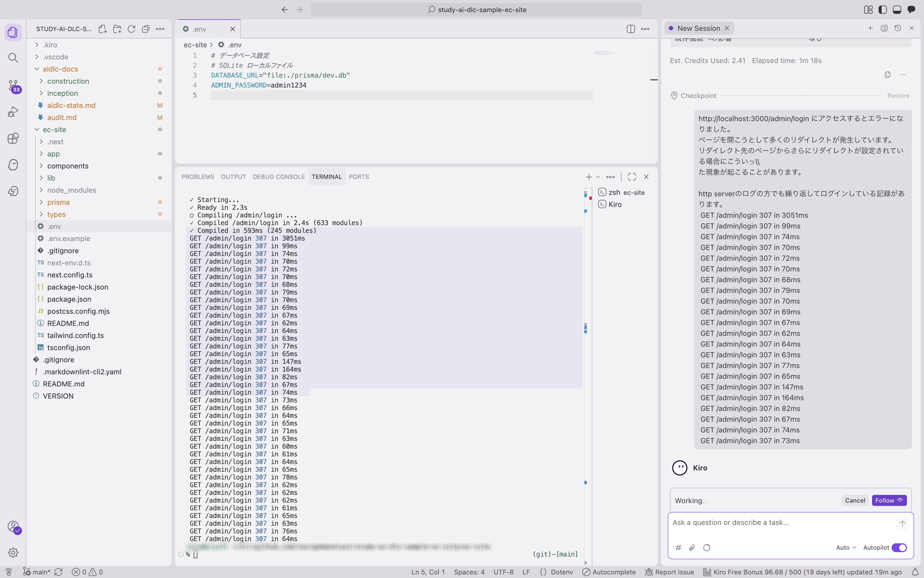Collapse the aidlc-docs folder
The width and height of the screenshot is (924, 578).
(x=60, y=69)
